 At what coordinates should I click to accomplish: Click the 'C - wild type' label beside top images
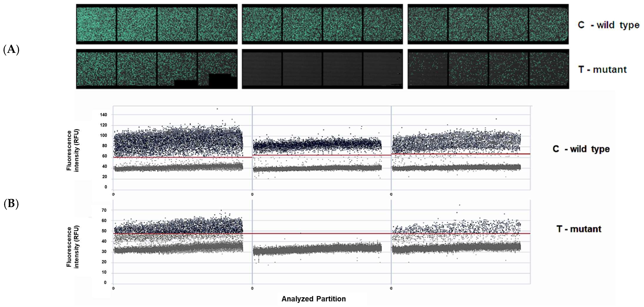click(x=609, y=25)
